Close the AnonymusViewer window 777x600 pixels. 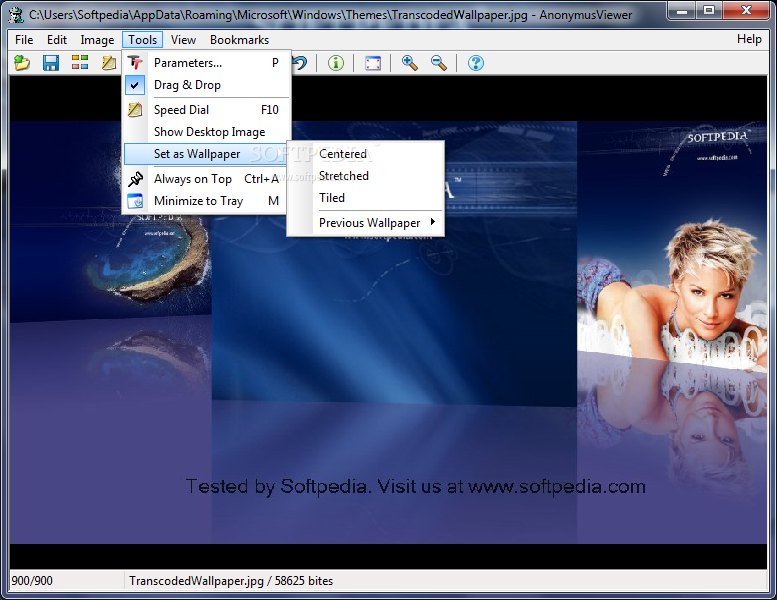pos(746,10)
